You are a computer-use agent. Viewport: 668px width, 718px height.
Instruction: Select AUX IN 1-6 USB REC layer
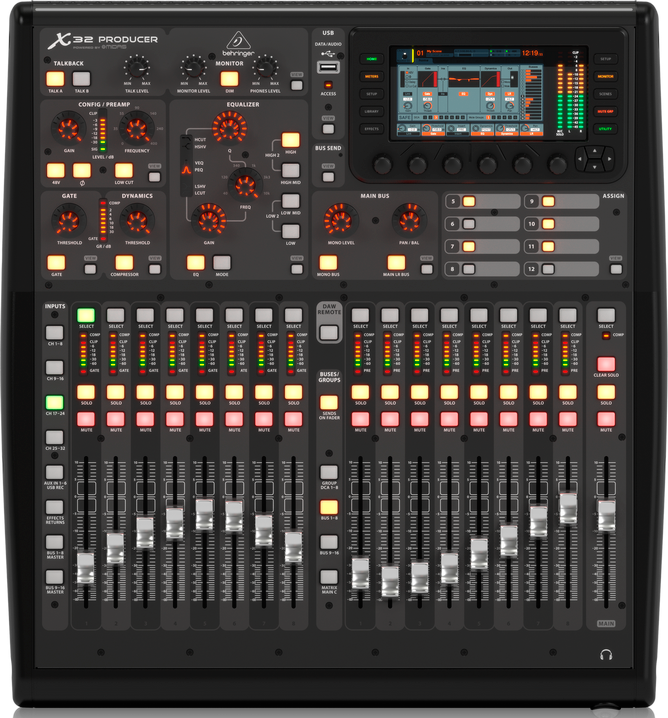(54, 472)
